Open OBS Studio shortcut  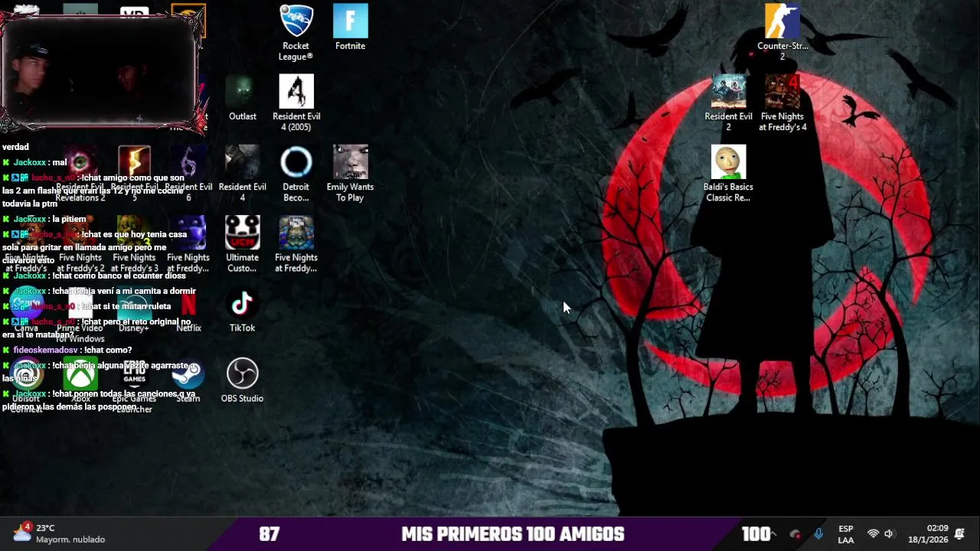243,380
